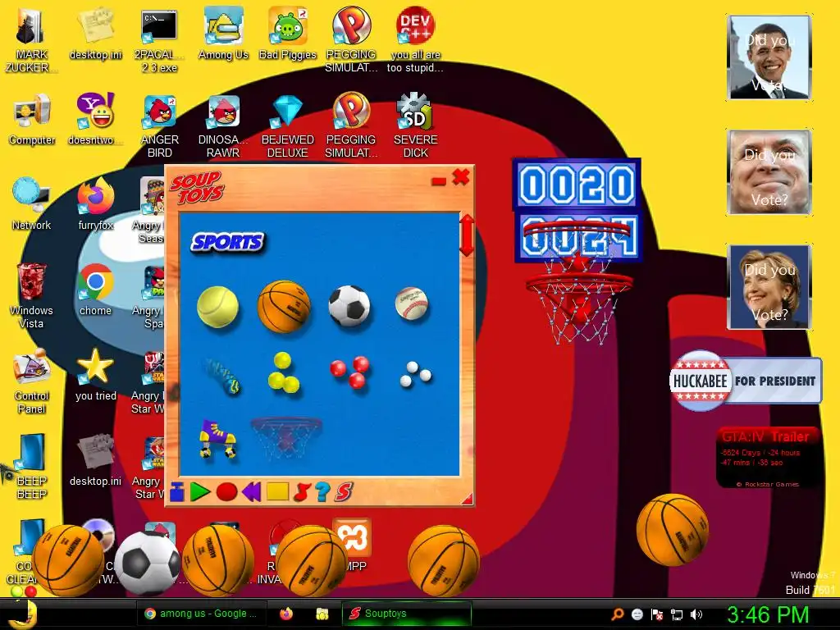Click the Souptoys taskbar button
840x630 pixels.
click(x=407, y=614)
